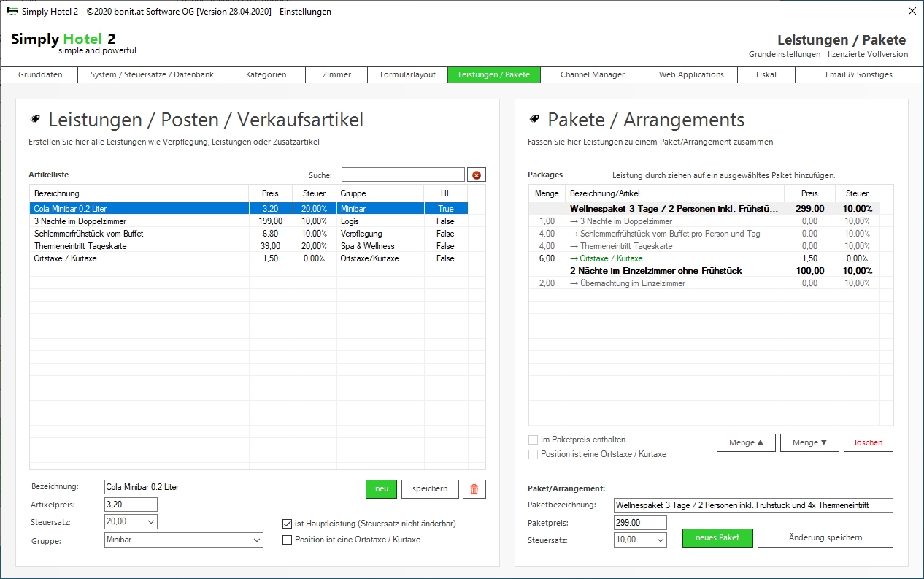Tick package-side 'Position ist eine Ortstaxe / Kurtaxe'
The width and height of the screenshot is (924, 579).
coord(533,454)
